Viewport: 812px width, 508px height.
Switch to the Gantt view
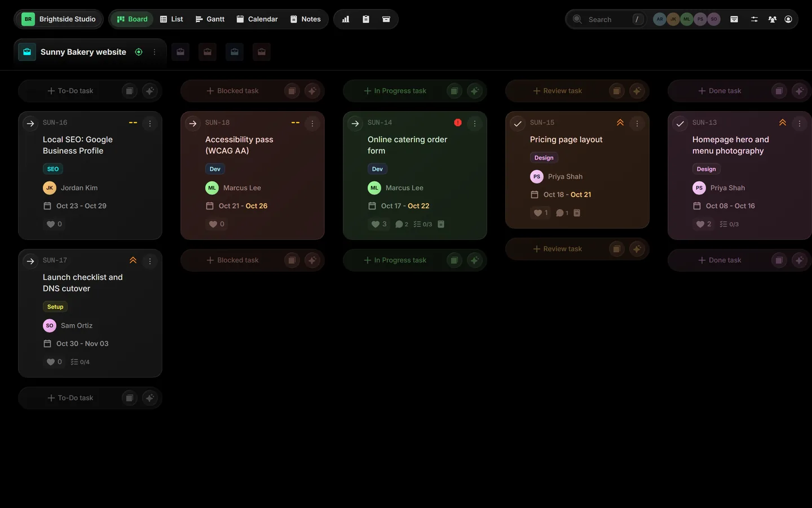[210, 19]
